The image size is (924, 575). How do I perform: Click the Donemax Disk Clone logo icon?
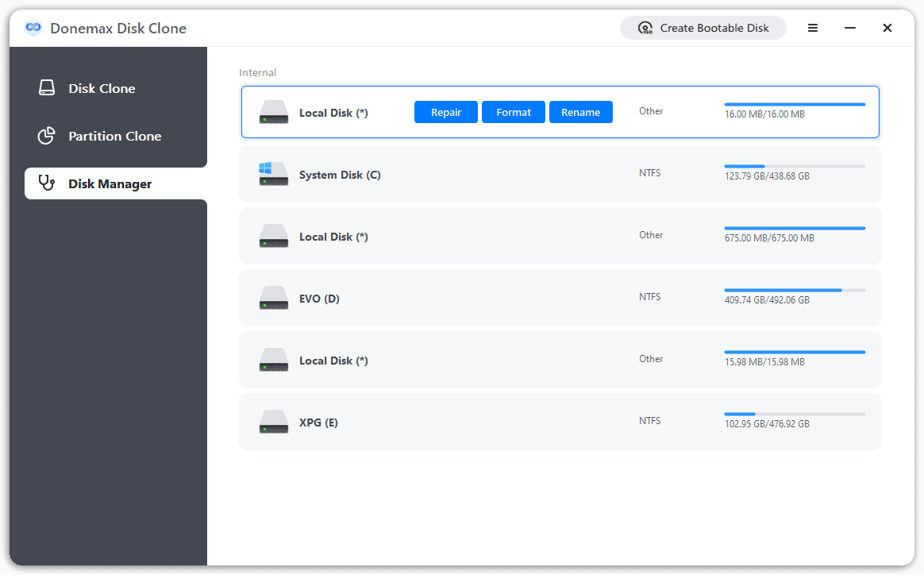(33, 28)
